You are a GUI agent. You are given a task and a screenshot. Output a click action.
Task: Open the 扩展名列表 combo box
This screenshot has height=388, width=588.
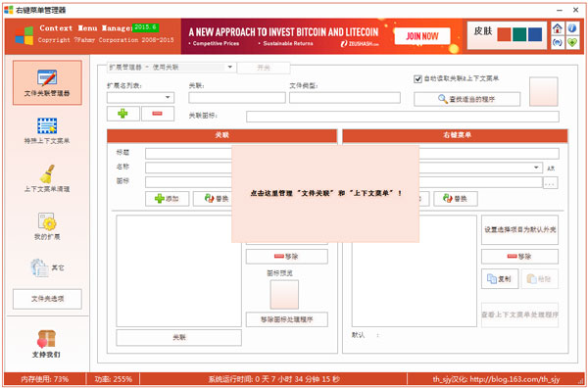coord(140,97)
